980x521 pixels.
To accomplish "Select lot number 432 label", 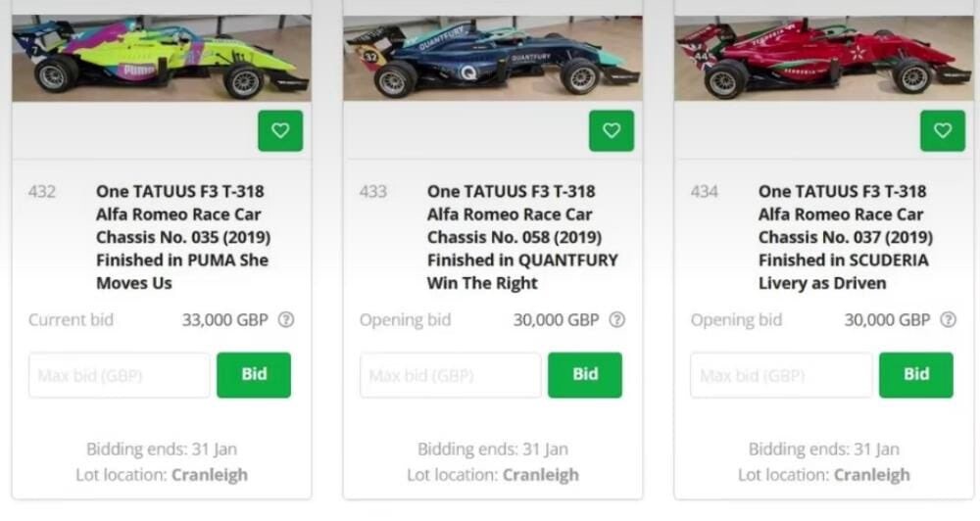I will 42,191.
